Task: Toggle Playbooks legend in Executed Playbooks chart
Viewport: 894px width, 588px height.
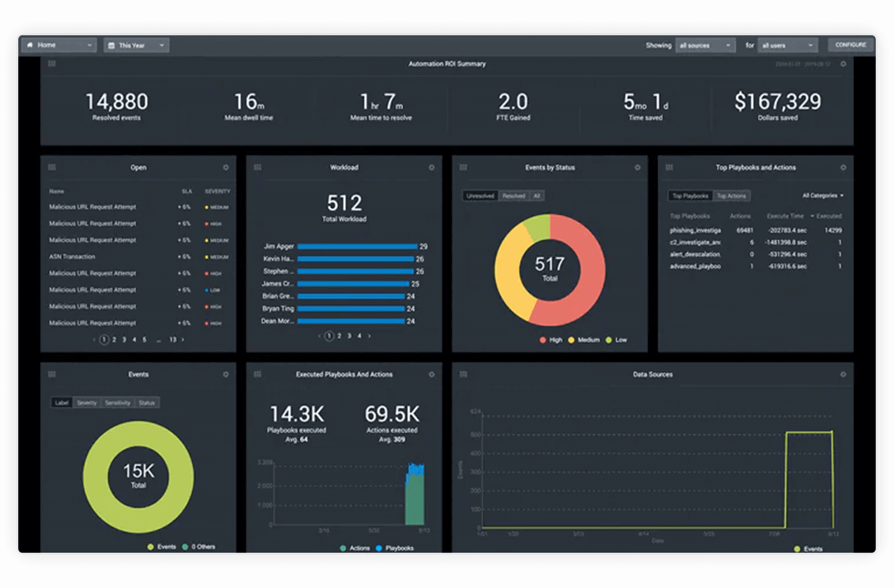Action: click(395, 548)
